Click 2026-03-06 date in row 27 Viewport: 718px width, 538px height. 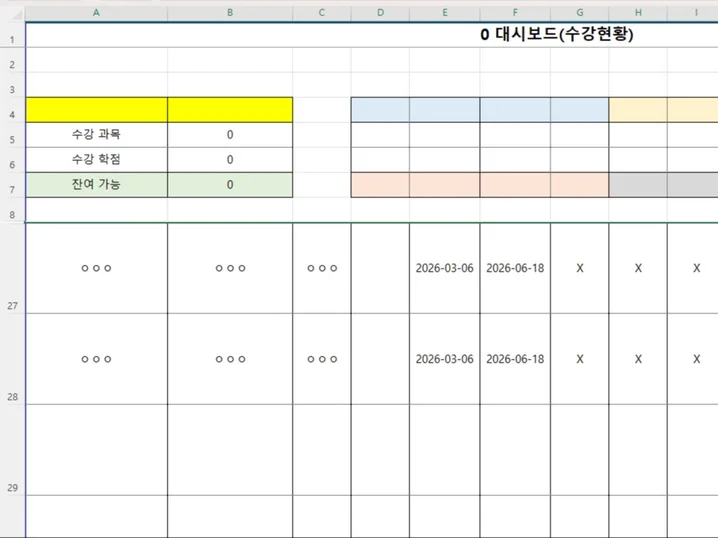(x=445, y=268)
